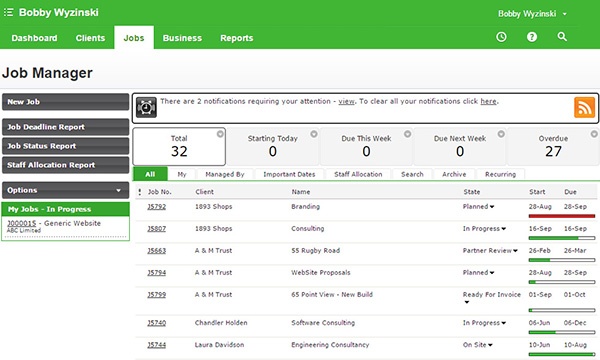Screen dimensions: 600x360
Task: Switch to the Archive tab
Action: 454,174
